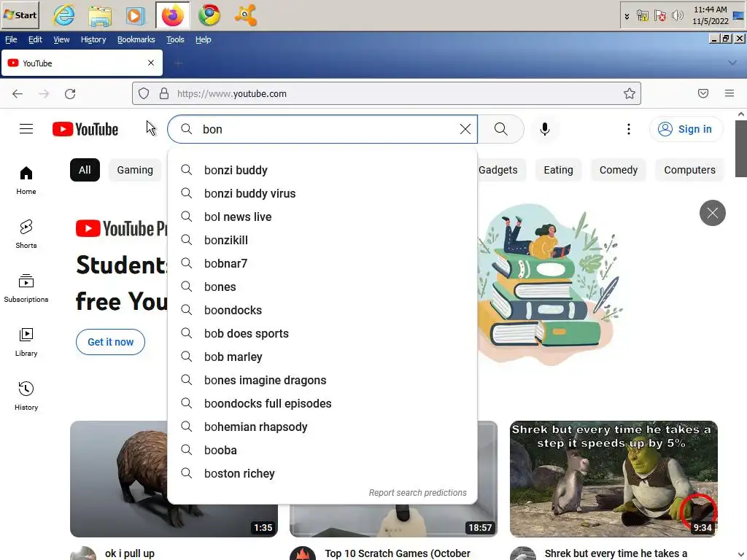
Task: Bookmark this page with the star
Action: click(x=630, y=93)
